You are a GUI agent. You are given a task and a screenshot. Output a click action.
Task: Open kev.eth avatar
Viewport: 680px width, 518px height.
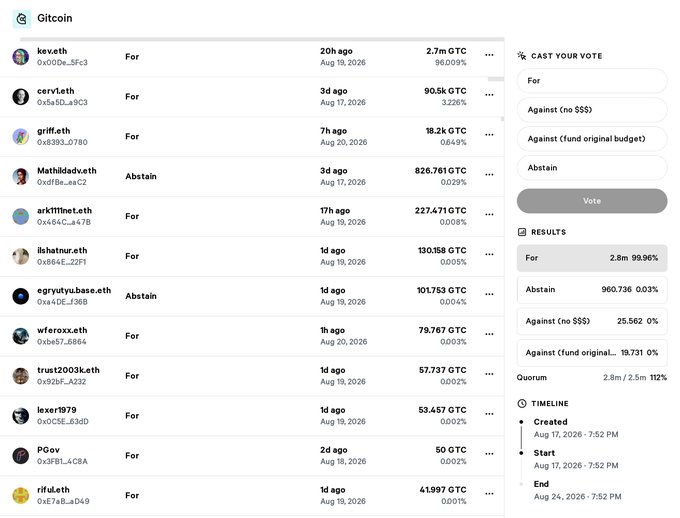tap(20, 57)
